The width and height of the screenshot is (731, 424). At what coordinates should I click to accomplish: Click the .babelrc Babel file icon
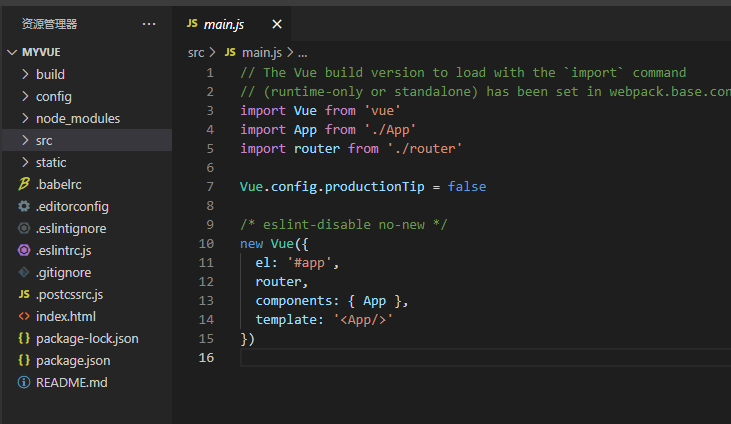pos(24,184)
